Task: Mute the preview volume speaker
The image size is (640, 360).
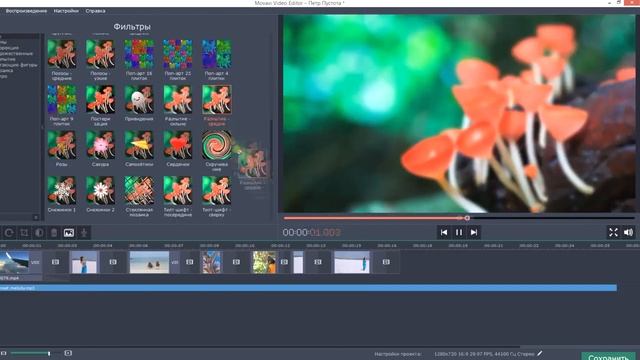Action: (x=629, y=232)
